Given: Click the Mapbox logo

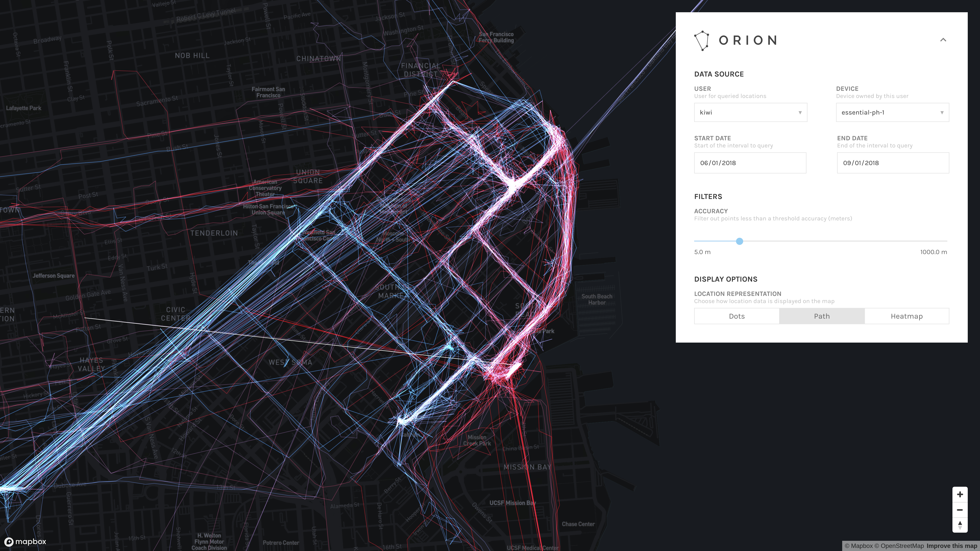Looking at the screenshot, I should 26,542.
